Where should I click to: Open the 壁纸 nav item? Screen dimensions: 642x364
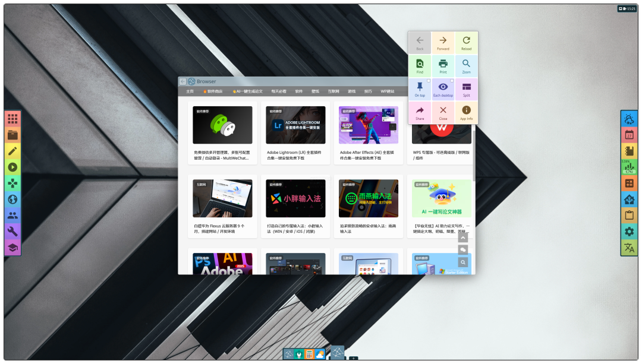(x=315, y=91)
